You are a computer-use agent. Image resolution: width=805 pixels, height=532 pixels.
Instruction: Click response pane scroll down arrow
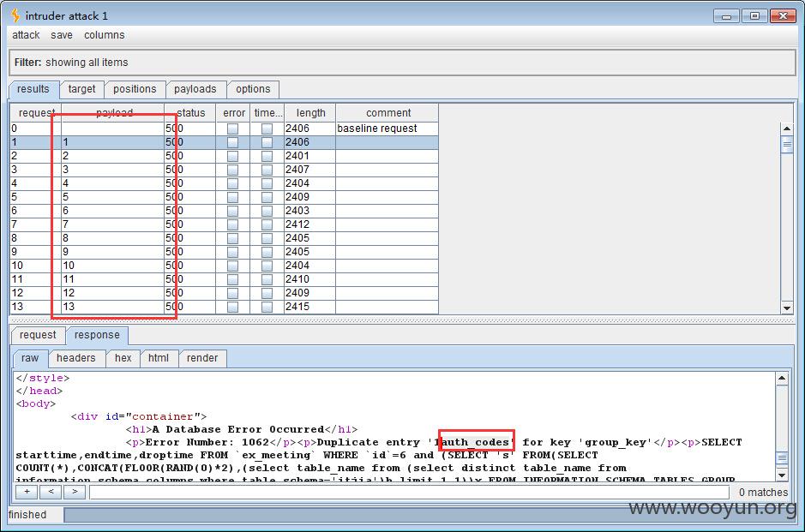tap(781, 475)
